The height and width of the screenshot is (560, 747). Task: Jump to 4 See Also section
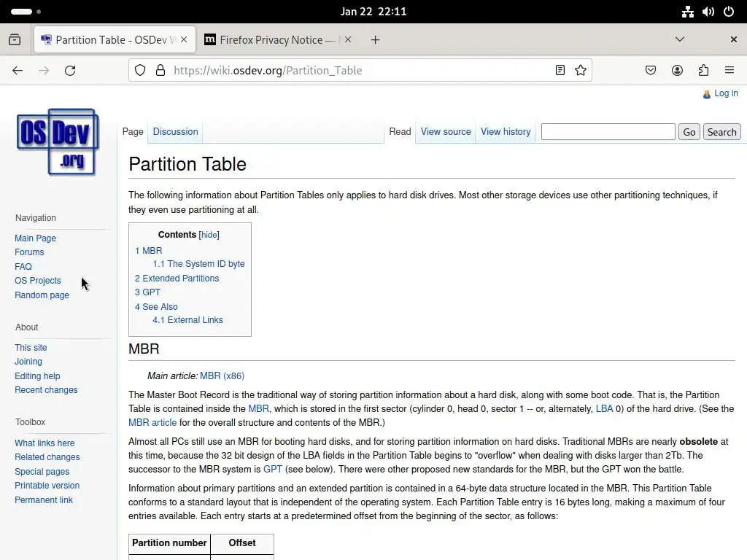156,307
